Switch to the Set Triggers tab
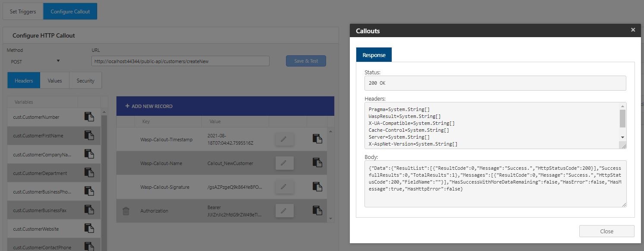 click(x=23, y=12)
